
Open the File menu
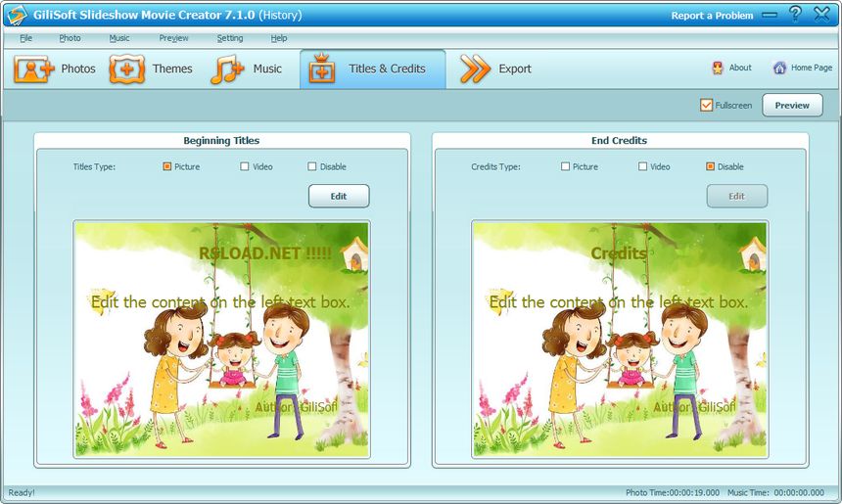click(25, 38)
